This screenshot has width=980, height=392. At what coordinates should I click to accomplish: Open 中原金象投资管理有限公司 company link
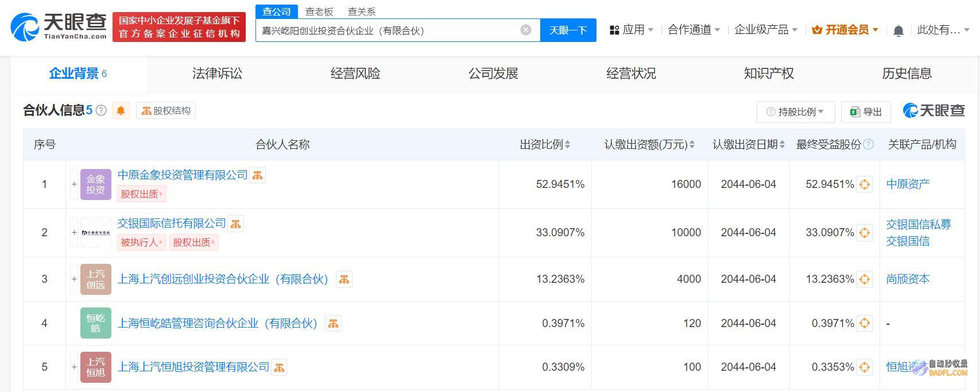[183, 175]
